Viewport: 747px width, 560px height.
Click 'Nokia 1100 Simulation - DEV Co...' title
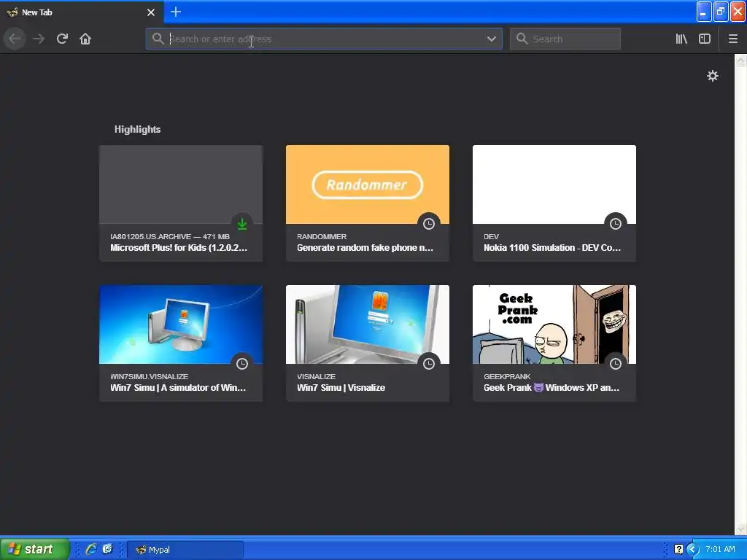pos(552,248)
